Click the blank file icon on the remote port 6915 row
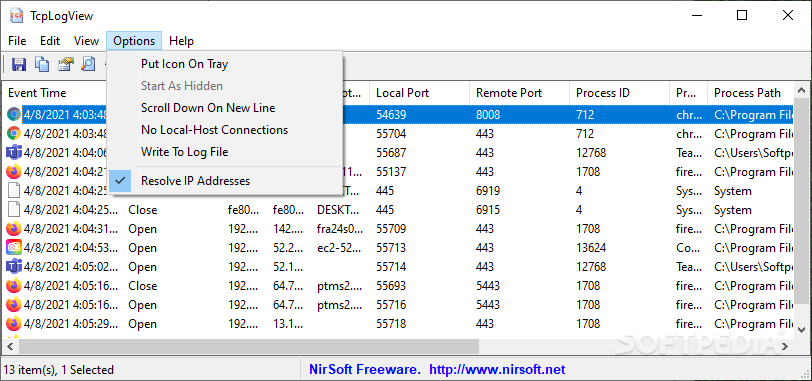This screenshot has height=381, width=812. coord(14,210)
